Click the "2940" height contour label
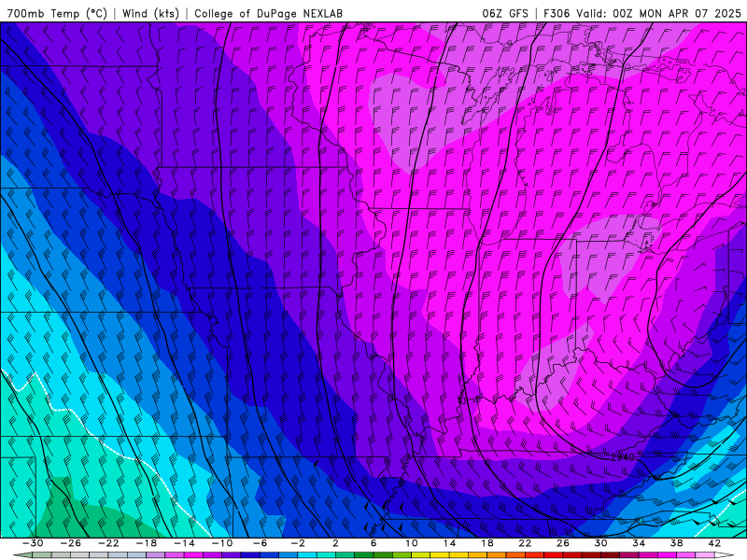 (x=623, y=457)
